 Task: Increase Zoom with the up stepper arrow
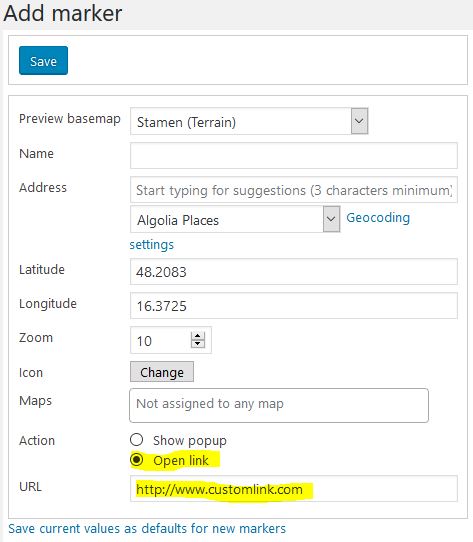198,336
